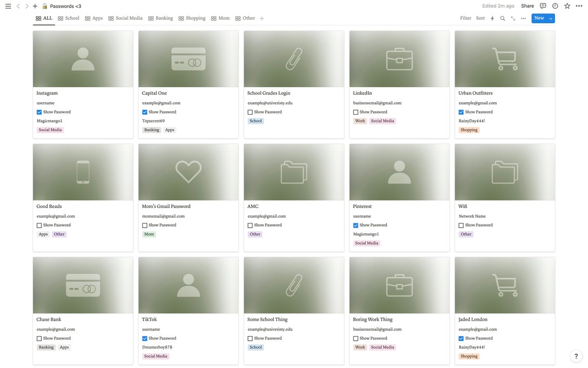The width and height of the screenshot is (588, 368).
Task: View page edit history via clock icon
Action: click(554, 6)
